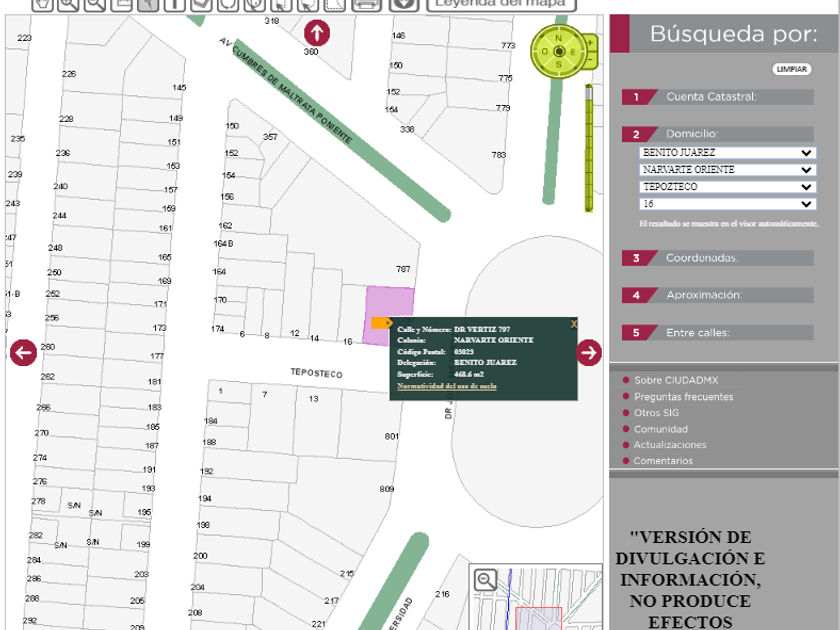Click parcel number 13 on Teposteco

[313, 399]
